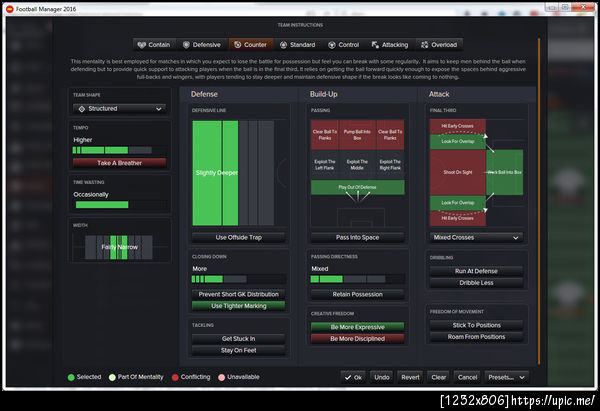This screenshot has height=411, width=600.
Task: Deselect Play Out Of Defense
Action: coord(357,188)
